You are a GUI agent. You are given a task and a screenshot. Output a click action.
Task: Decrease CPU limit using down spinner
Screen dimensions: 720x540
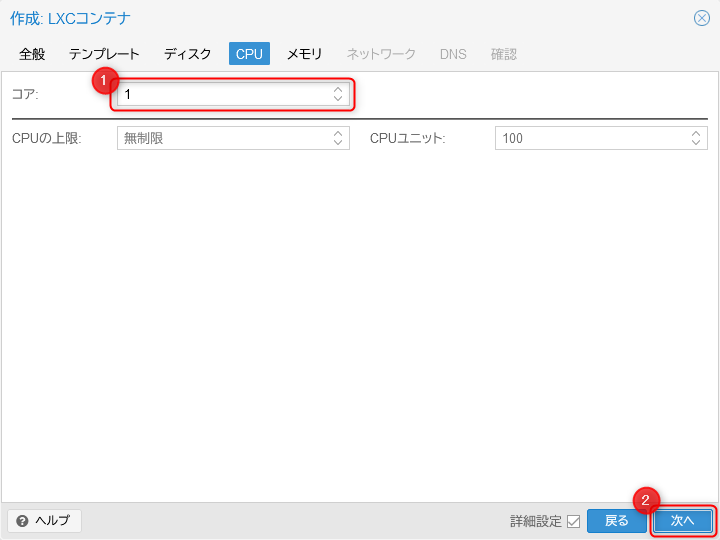[338, 143]
